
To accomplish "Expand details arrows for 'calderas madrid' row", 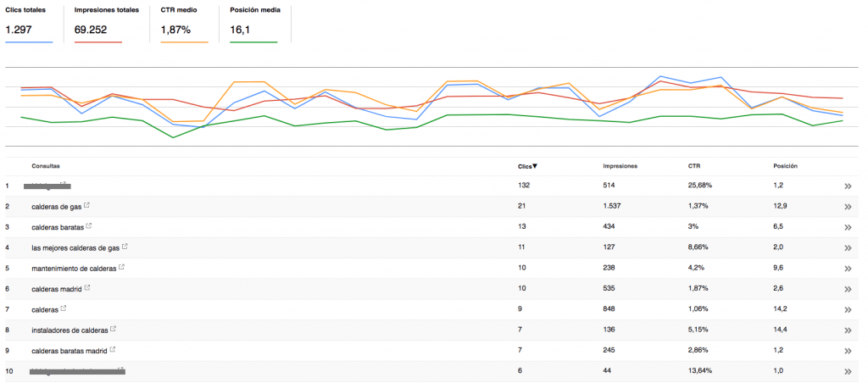I will pos(848,290).
